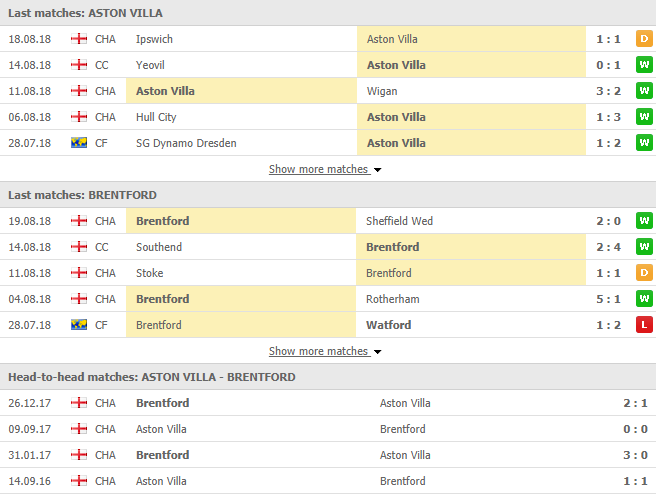Image resolution: width=656 pixels, height=496 pixels.
Task: Click club friendly flag on Dynamo Dresden row
Action: click(79, 143)
